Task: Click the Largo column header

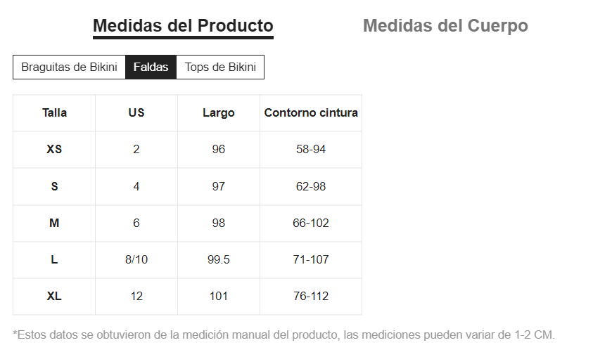Action: pyautogui.click(x=219, y=113)
